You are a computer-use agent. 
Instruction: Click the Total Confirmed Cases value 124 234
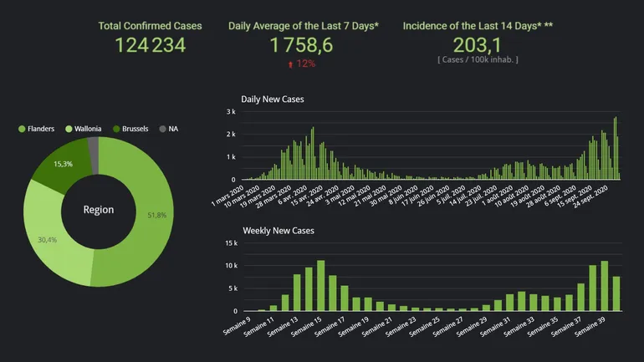click(150, 45)
